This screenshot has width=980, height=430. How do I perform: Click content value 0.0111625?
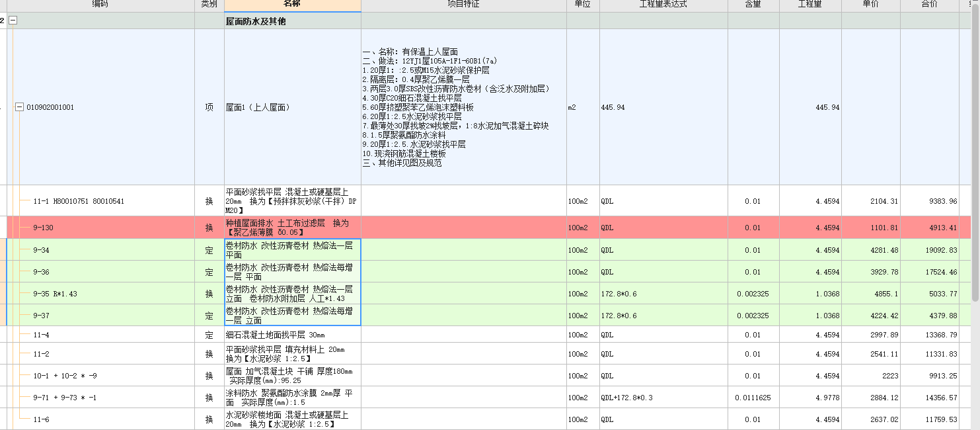[x=753, y=398]
